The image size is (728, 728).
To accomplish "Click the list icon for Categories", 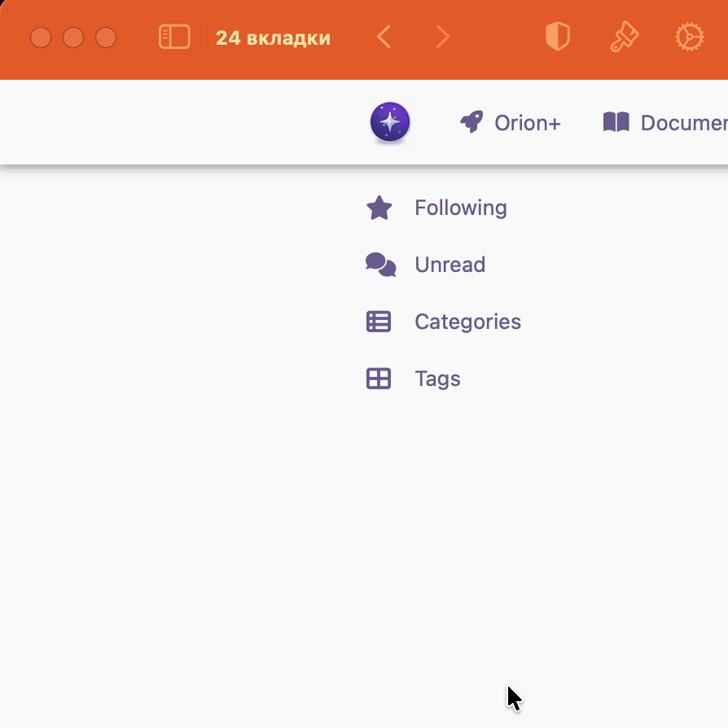I will (x=379, y=322).
